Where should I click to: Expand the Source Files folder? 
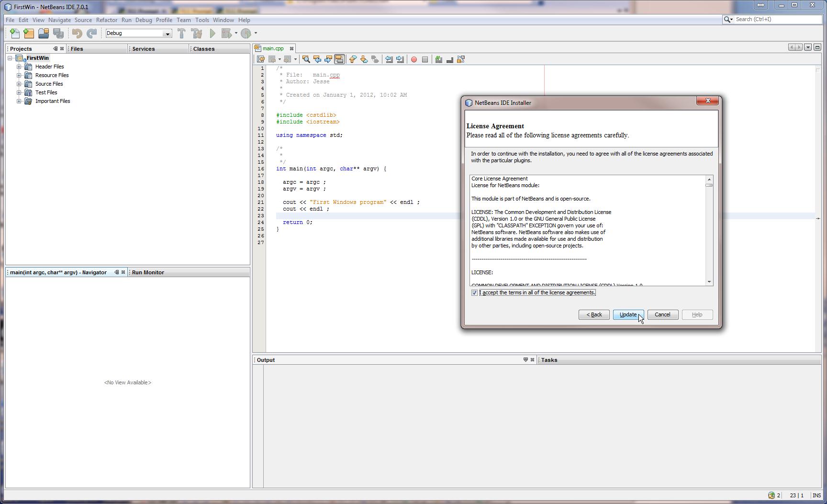19,84
